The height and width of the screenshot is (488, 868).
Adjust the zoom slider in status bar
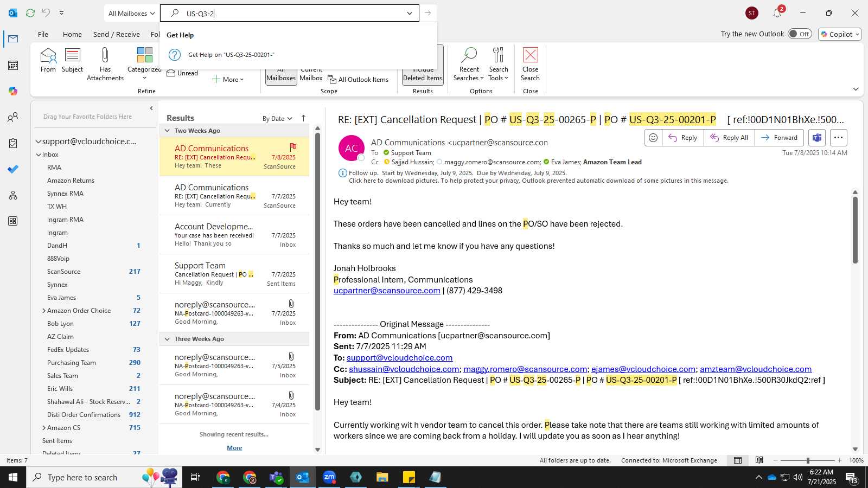click(x=808, y=460)
